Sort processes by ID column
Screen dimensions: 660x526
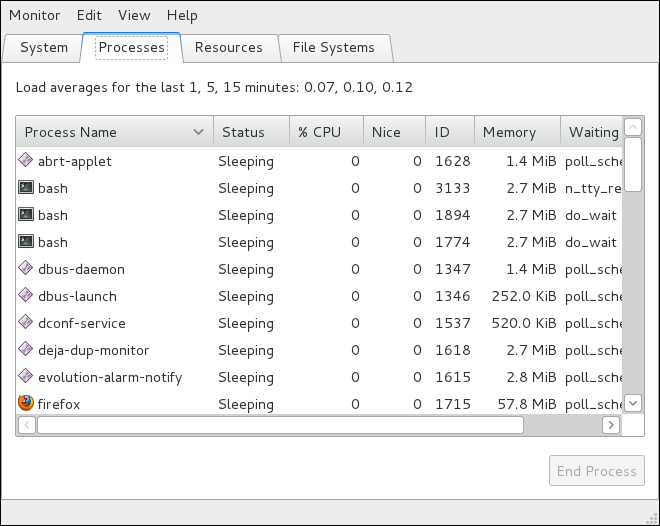(450, 132)
